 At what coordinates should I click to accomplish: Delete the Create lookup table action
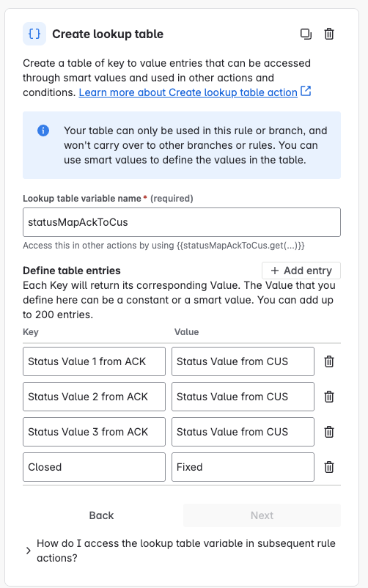click(x=329, y=34)
